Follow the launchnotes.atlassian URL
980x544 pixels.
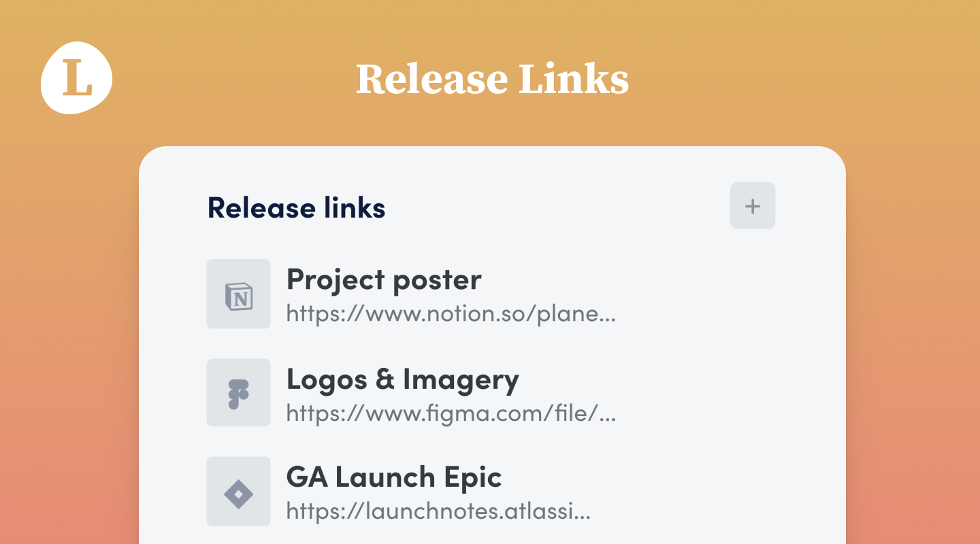pyautogui.click(x=438, y=511)
